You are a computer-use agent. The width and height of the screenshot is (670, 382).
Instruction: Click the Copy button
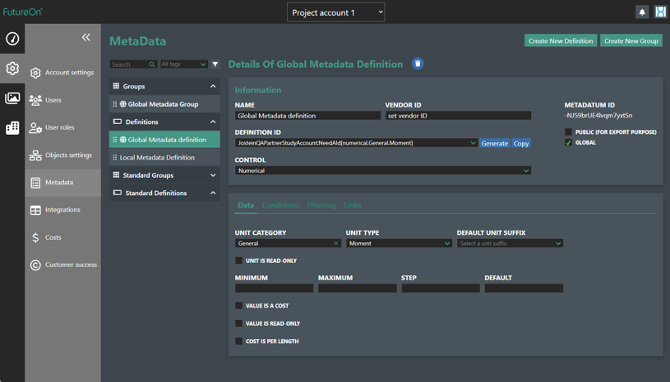pos(521,143)
